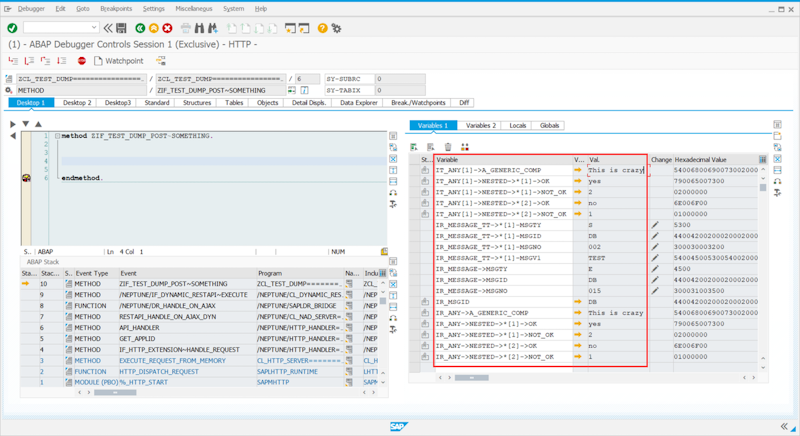Click the right-pointing triangle above code editor
The height and width of the screenshot is (436, 800).
coord(13,124)
